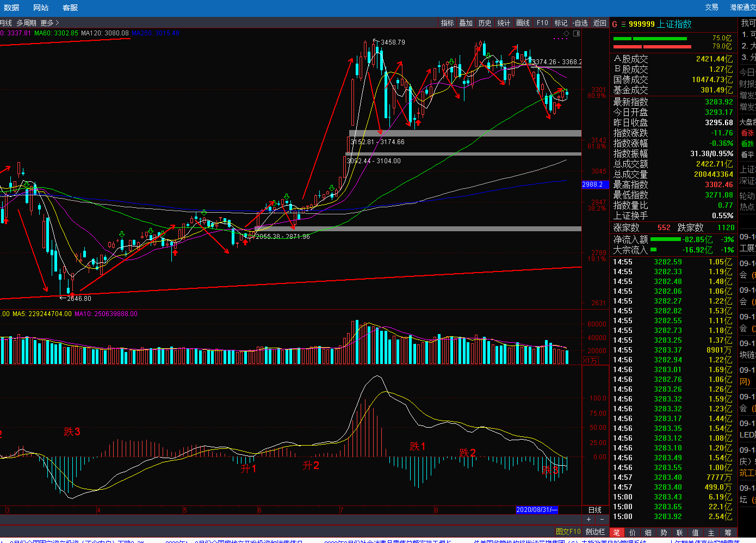
Task: Select the 细 detail tab
Action: tap(648, 533)
